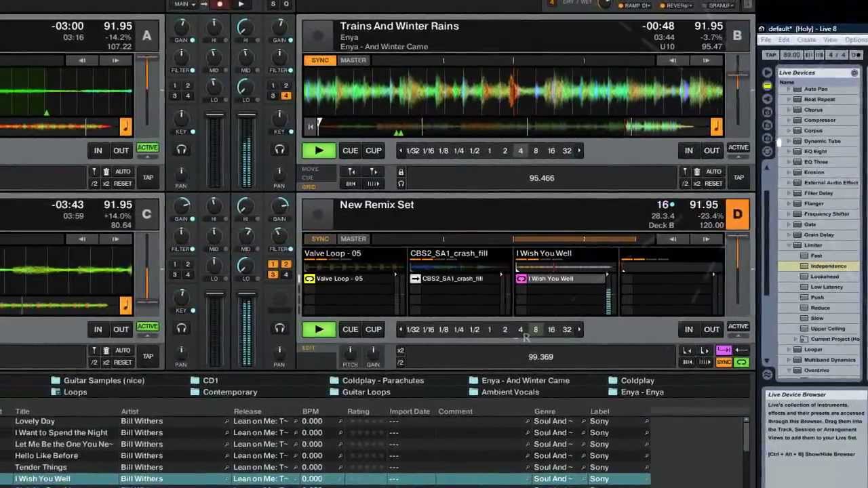Click Valve Loop - 05 sample cell icon
Screen dimensions: 868x488
tap(309, 279)
